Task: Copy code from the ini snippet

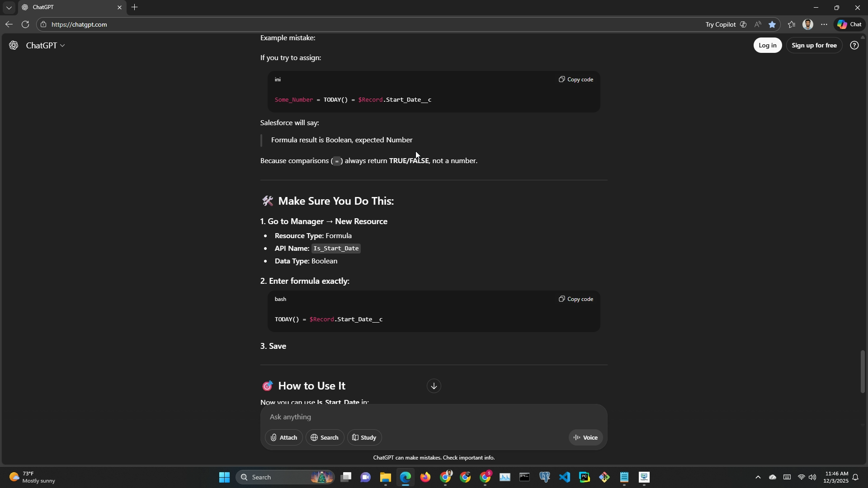Action: pyautogui.click(x=576, y=80)
